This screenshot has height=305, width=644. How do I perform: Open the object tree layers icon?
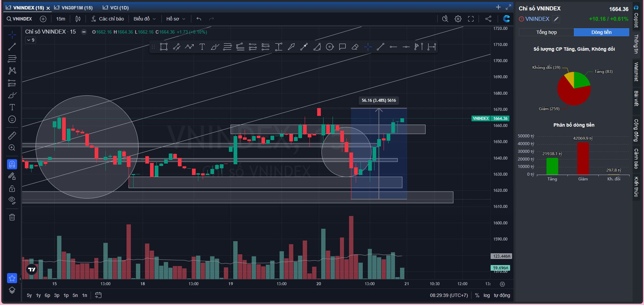click(12, 291)
